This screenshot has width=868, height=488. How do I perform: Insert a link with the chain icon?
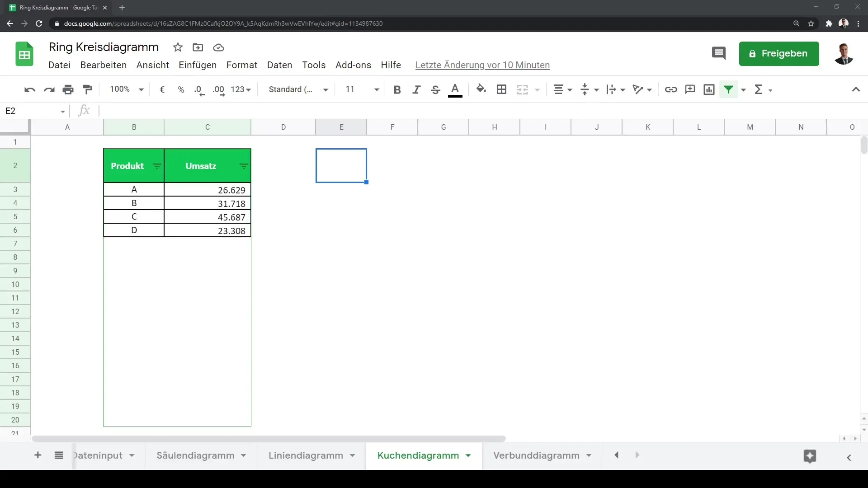click(x=671, y=89)
